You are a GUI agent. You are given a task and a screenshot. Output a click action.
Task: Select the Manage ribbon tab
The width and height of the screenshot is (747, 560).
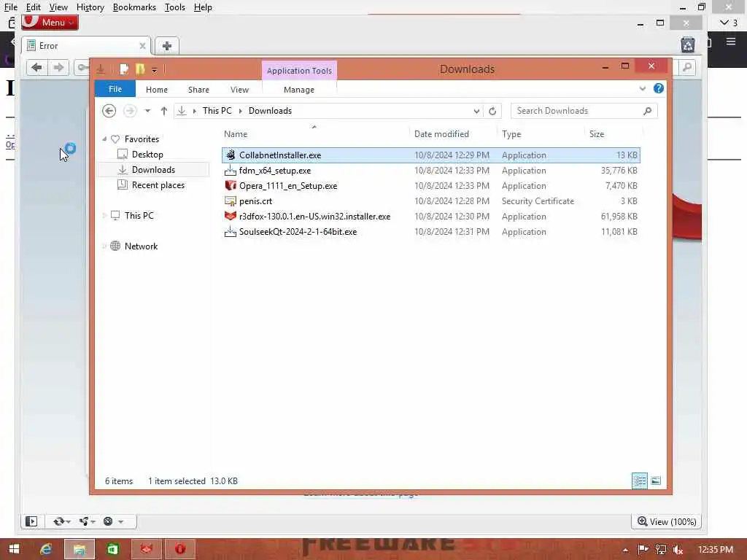298,90
